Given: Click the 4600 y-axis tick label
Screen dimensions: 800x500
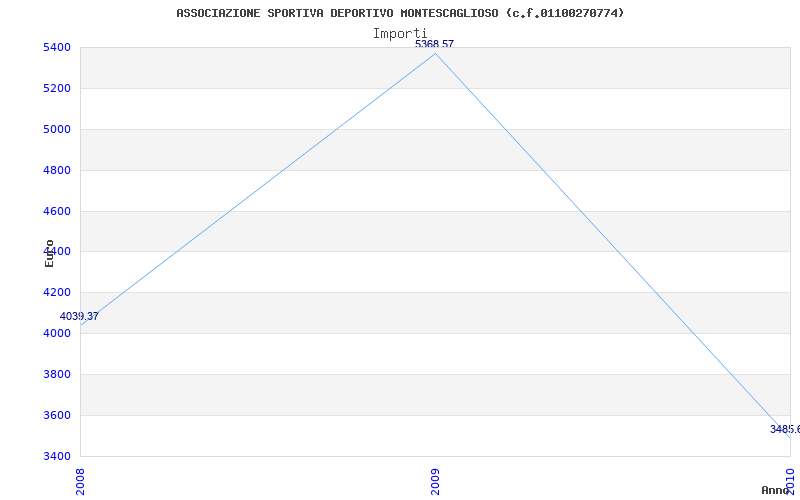Looking at the screenshot, I should click(56, 211).
